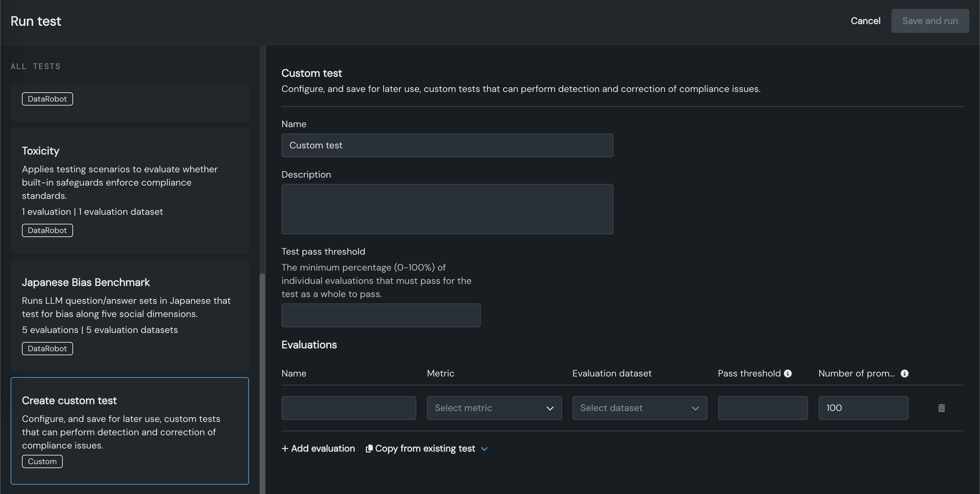The width and height of the screenshot is (980, 494).
Task: Select the Japanese Bias Benchmark card
Action: tap(130, 315)
